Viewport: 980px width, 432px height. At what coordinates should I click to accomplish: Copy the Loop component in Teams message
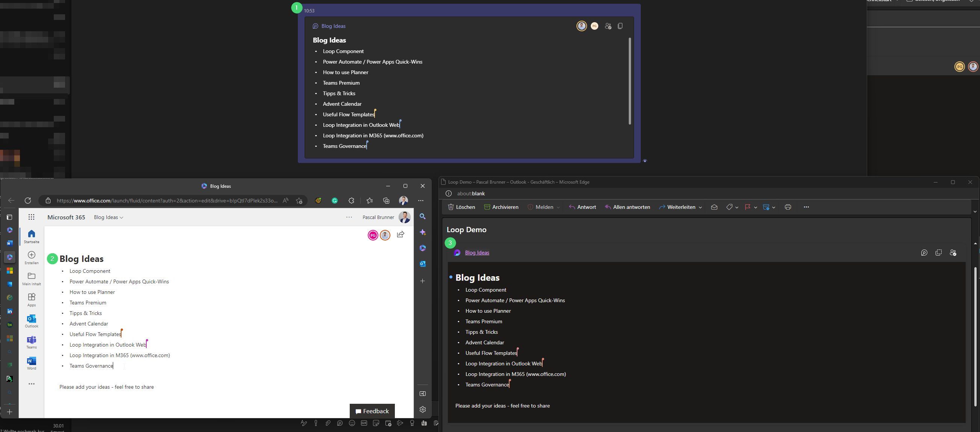pos(620,26)
